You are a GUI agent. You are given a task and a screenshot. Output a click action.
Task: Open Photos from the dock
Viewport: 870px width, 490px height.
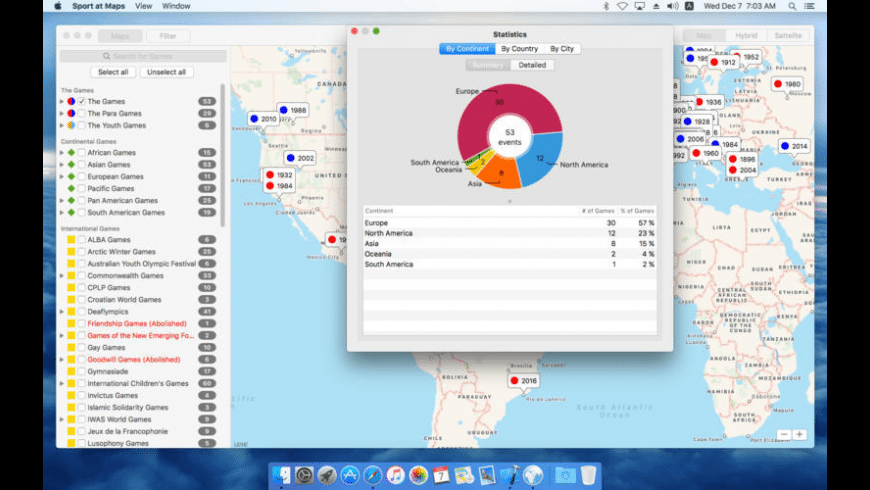pos(418,475)
